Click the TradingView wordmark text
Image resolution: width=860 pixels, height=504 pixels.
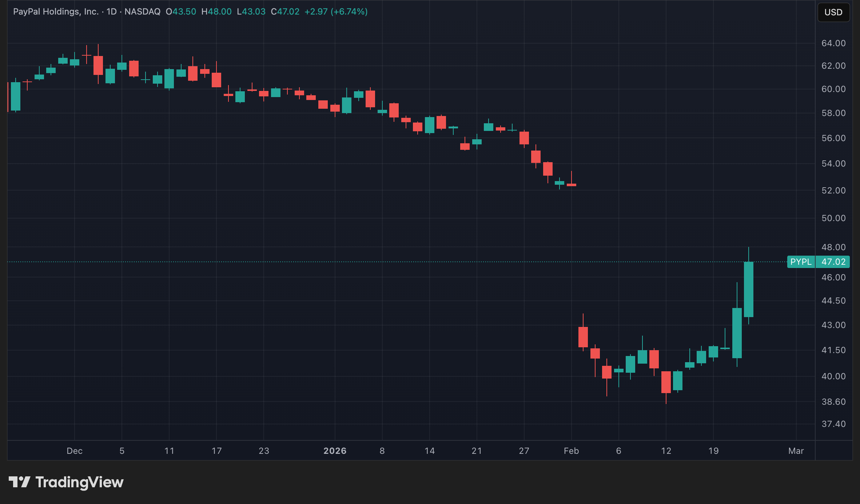pyautogui.click(x=80, y=482)
